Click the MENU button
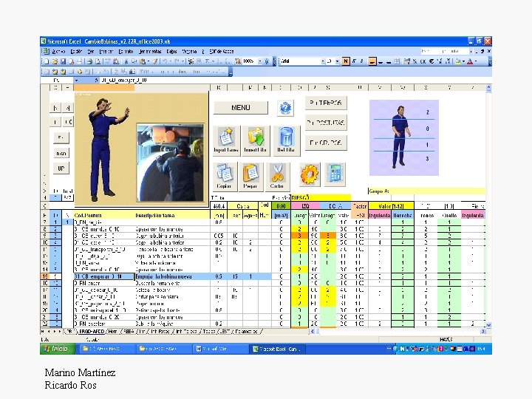 (241, 108)
